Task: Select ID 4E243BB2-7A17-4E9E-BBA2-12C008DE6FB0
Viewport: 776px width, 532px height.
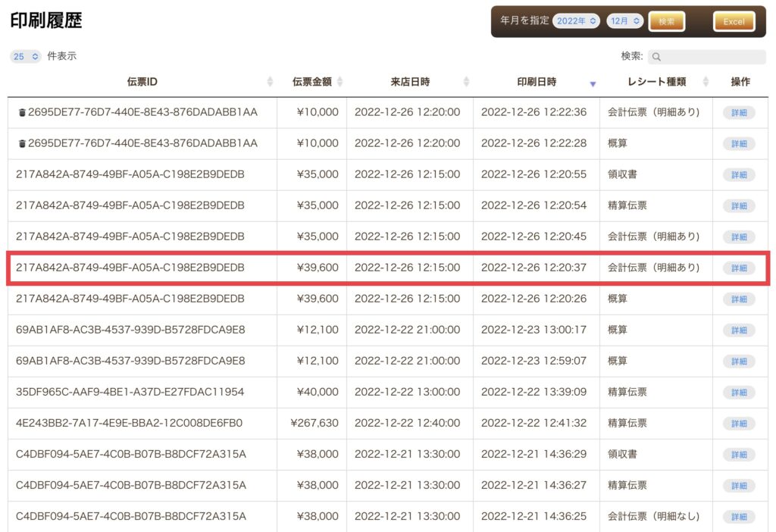Action: coord(129,423)
